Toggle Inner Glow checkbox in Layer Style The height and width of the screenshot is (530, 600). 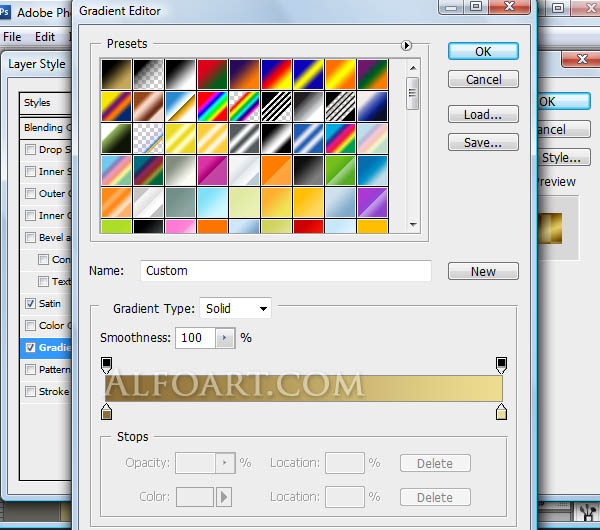tap(30, 215)
